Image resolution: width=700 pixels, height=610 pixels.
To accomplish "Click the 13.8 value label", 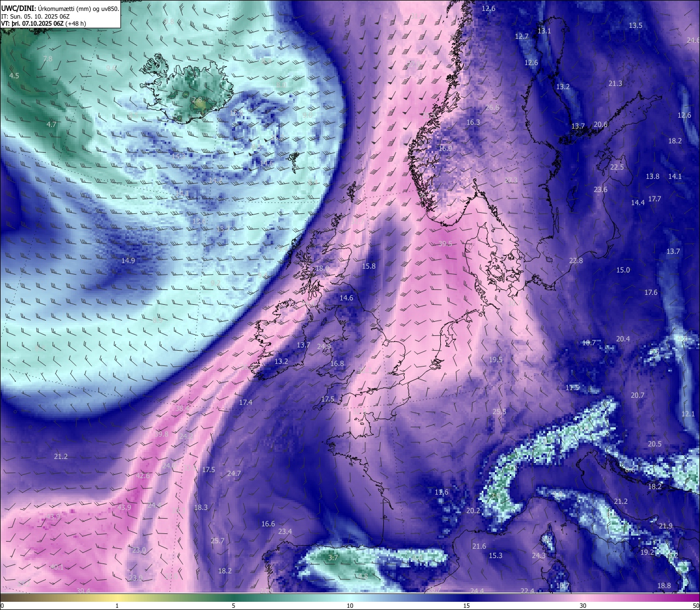I will click(x=652, y=176).
